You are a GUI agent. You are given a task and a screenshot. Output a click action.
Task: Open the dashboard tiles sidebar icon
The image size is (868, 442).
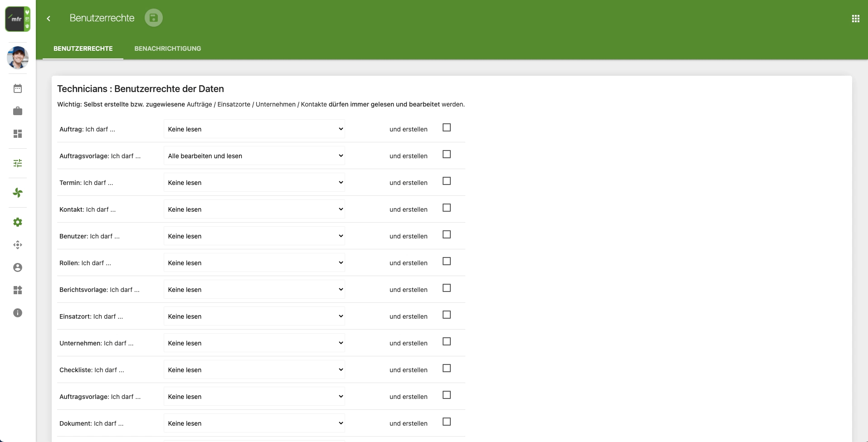click(x=18, y=134)
